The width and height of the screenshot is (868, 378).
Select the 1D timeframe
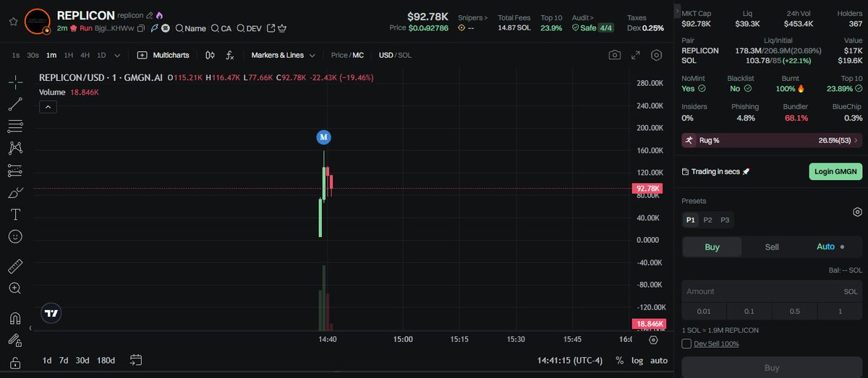pos(102,55)
